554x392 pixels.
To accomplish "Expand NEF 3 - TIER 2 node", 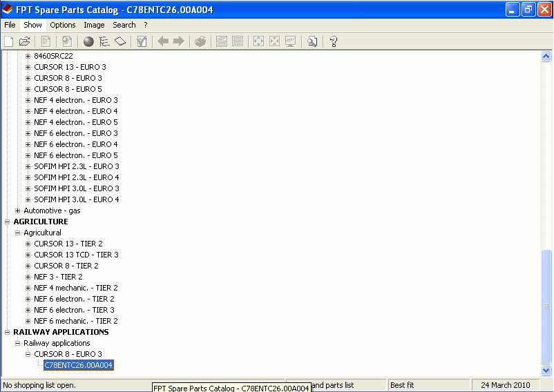I will pyautogui.click(x=28, y=277).
